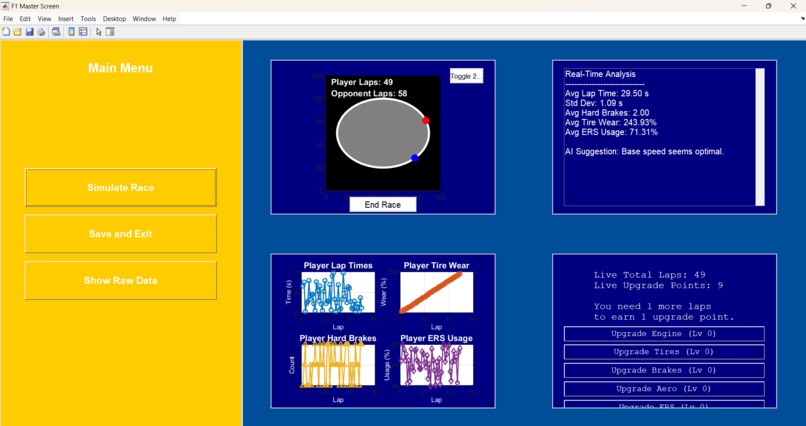Click the blue car dot on track
The width and height of the screenshot is (806, 426).
(x=415, y=158)
